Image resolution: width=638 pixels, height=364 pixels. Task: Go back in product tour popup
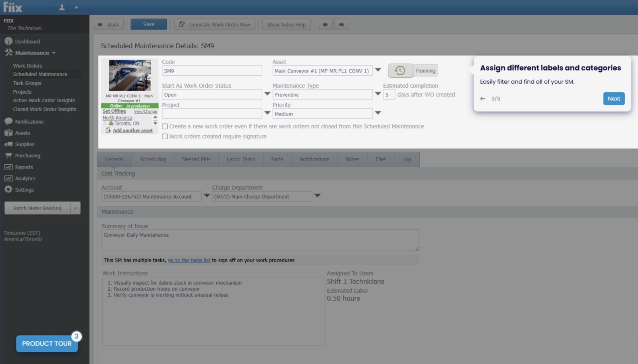483,99
